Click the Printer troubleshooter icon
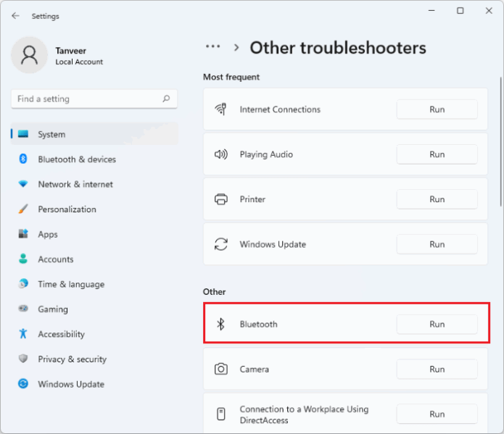The height and width of the screenshot is (434, 504). [221, 199]
